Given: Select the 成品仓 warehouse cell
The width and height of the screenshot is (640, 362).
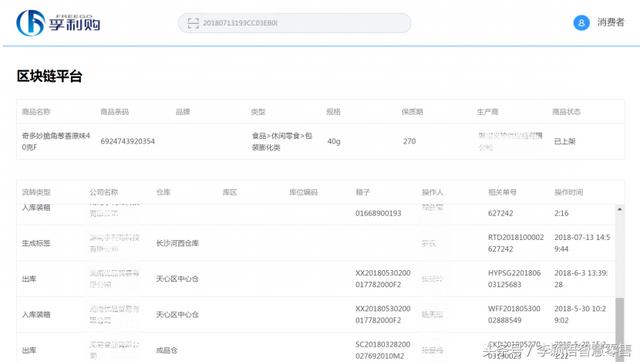Looking at the screenshot, I should [167, 351].
